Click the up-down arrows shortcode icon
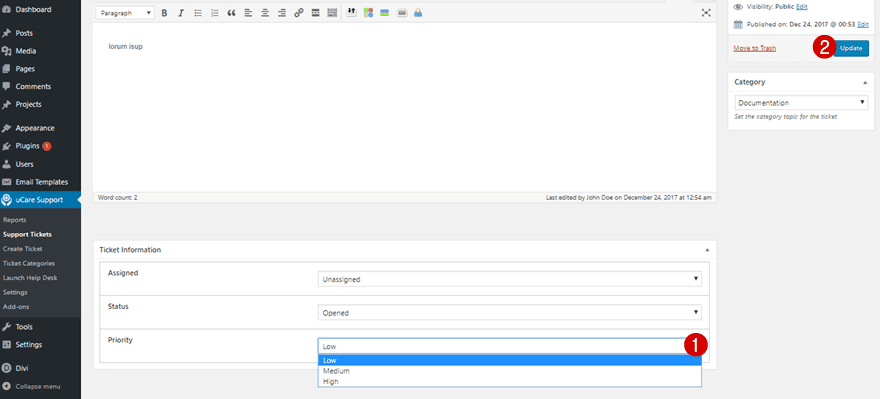Screen dimensions: 880x399 pyautogui.click(x=352, y=12)
